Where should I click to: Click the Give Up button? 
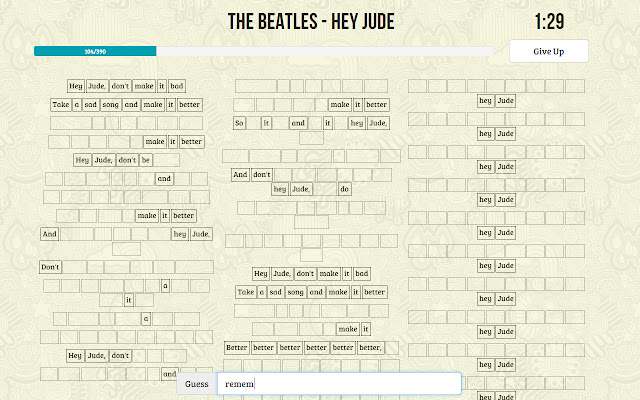pos(547,51)
